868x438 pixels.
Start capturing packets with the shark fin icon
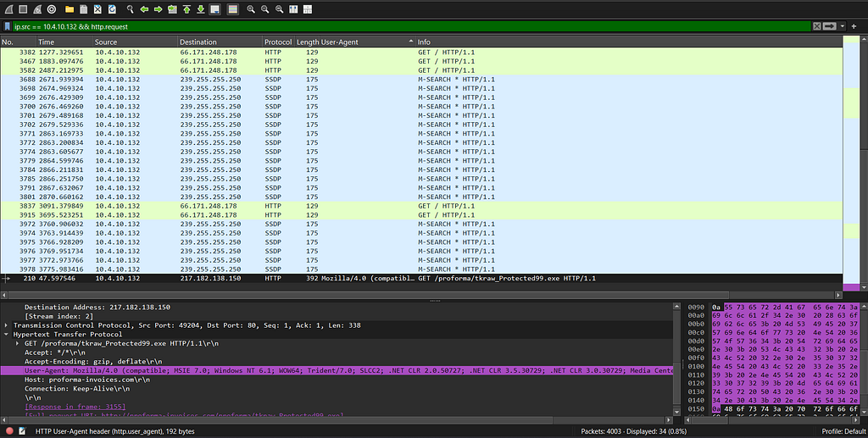(x=8, y=8)
